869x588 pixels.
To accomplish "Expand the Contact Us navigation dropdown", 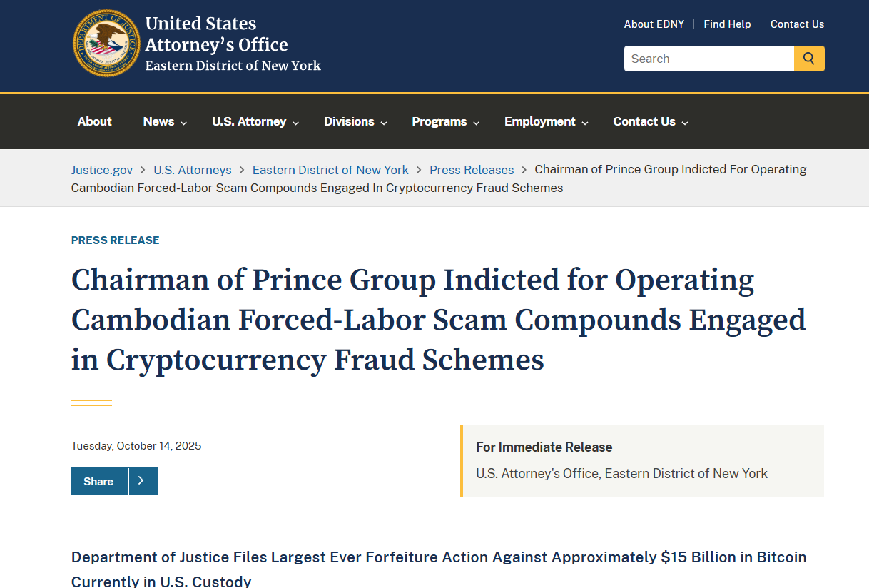I will [x=650, y=122].
